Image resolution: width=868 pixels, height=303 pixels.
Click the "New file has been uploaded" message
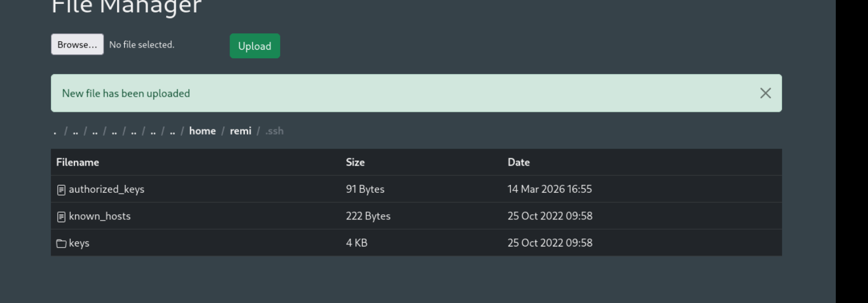click(x=126, y=93)
